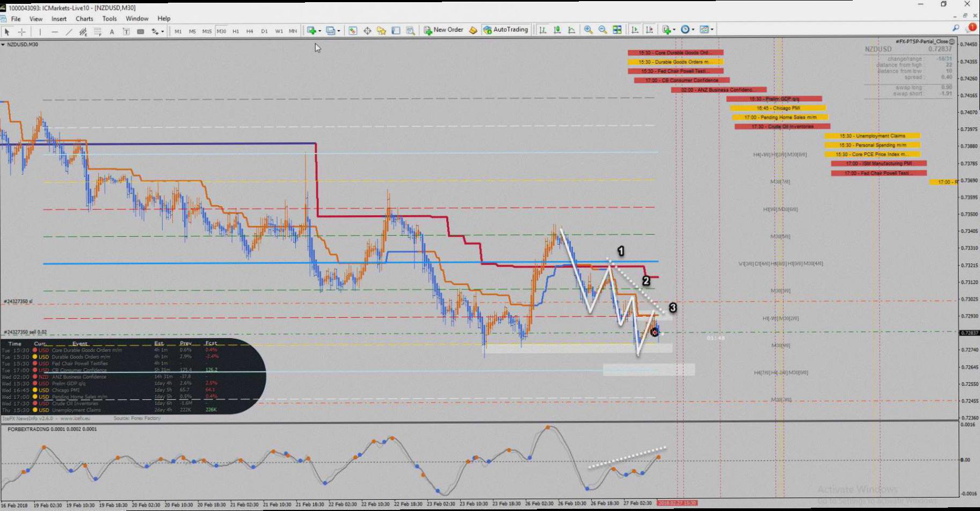Viewport: 980px width, 511px height.
Task: Open the arrows objects dropdown
Action: pyautogui.click(x=157, y=32)
